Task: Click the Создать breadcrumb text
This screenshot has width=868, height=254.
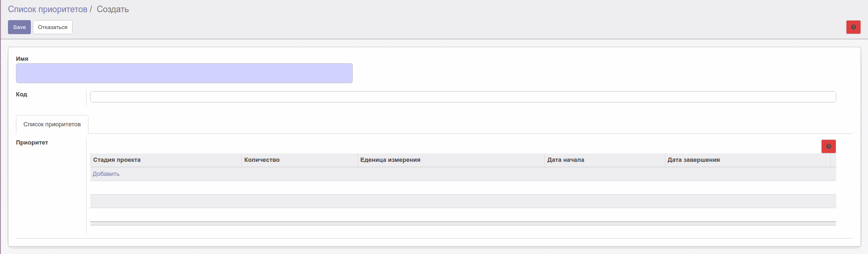Action: [x=113, y=9]
